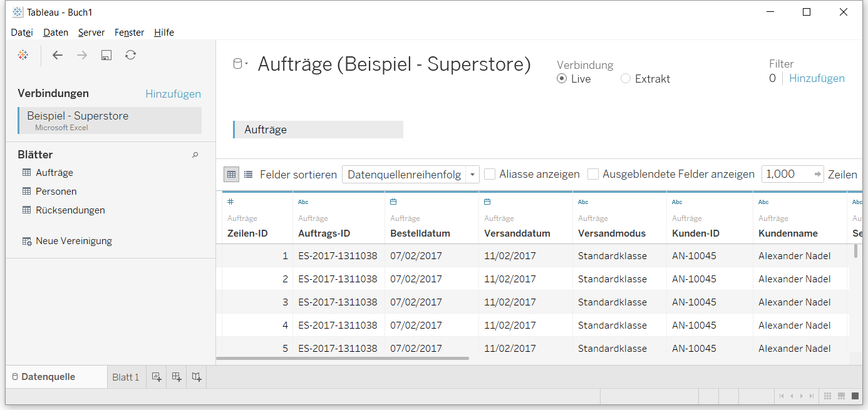
Task: Open the Daten menu
Action: click(56, 33)
